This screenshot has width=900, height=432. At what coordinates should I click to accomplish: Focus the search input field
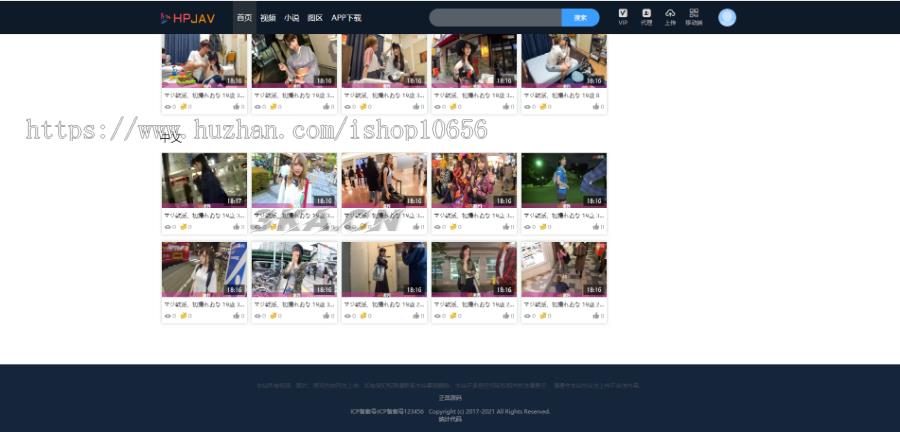pos(495,17)
